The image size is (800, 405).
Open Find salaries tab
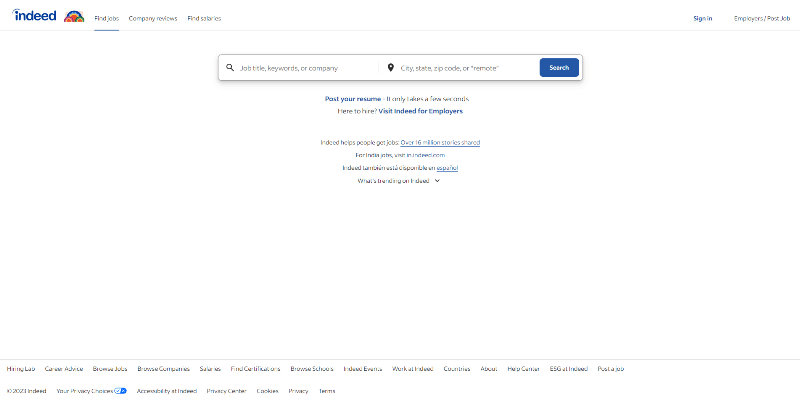coord(204,18)
